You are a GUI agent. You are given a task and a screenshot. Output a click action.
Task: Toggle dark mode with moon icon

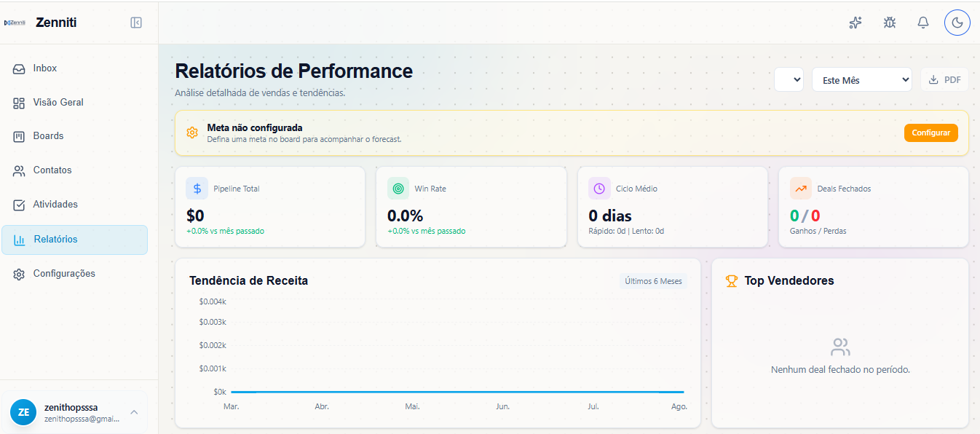pyautogui.click(x=957, y=23)
